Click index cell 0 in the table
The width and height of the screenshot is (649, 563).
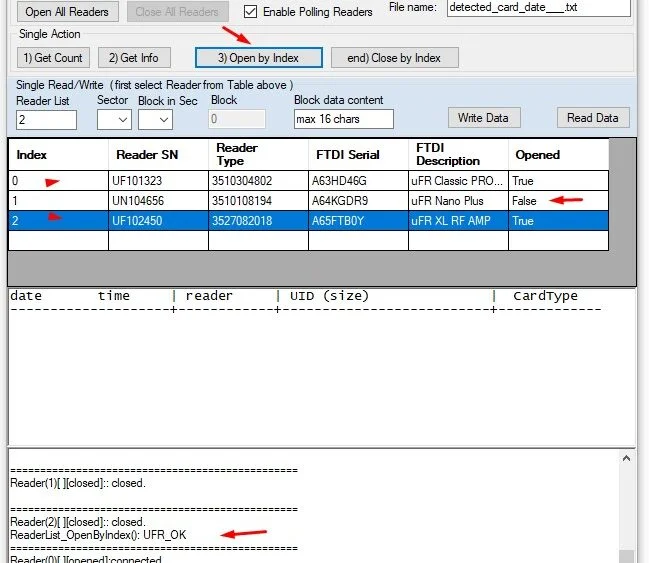pyautogui.click(x=58, y=181)
